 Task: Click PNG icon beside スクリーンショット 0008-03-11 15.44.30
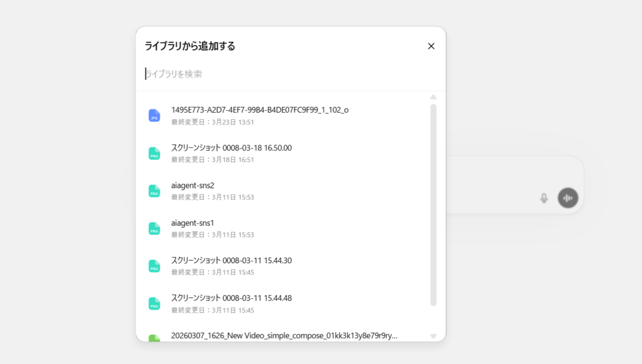154,266
